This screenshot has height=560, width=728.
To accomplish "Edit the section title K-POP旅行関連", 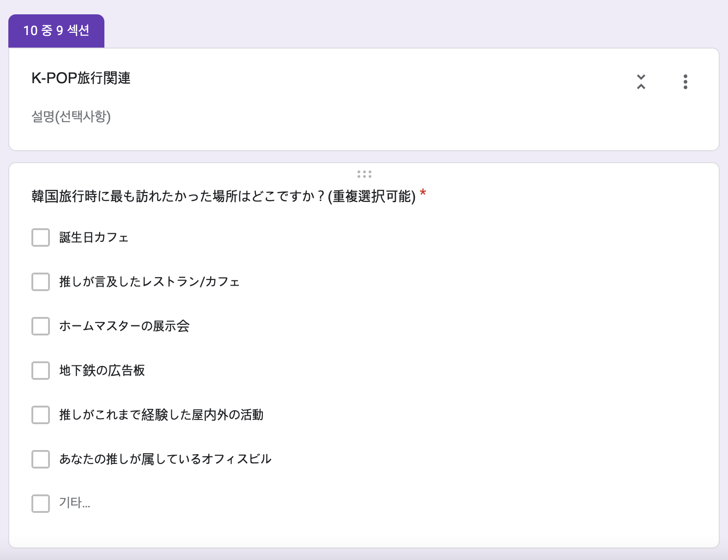I will 81,78.
